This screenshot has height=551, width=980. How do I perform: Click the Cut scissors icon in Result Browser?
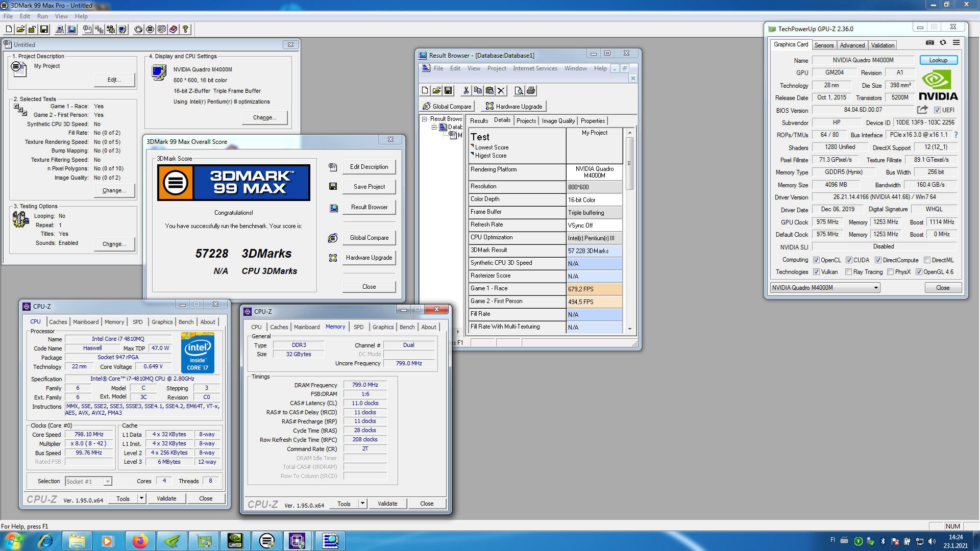(x=465, y=90)
